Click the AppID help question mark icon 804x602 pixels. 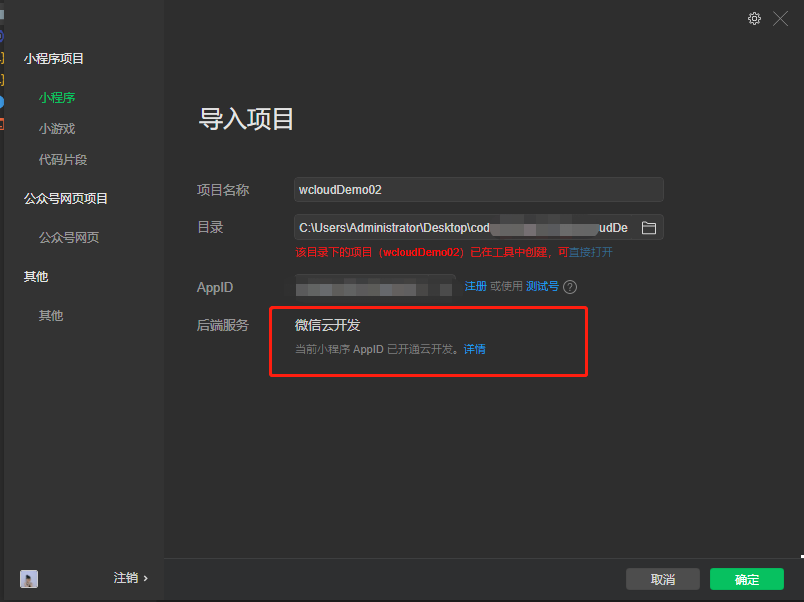tap(570, 287)
